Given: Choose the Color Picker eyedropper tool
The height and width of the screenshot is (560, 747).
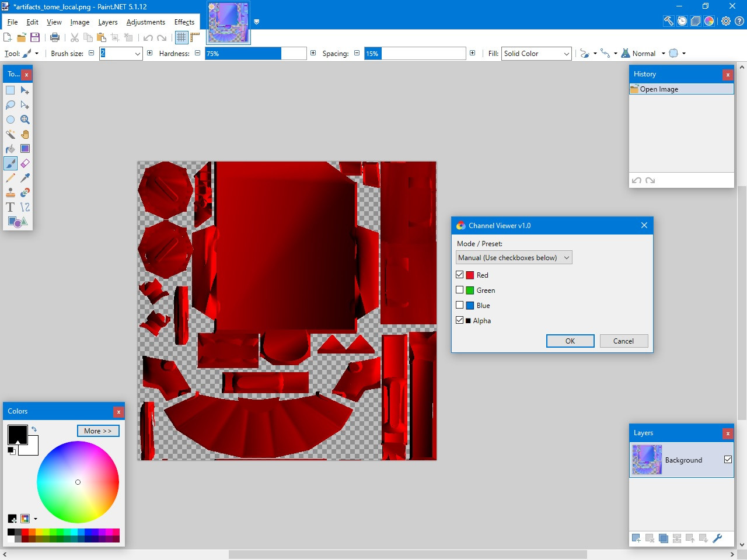Looking at the screenshot, I should (x=25, y=178).
